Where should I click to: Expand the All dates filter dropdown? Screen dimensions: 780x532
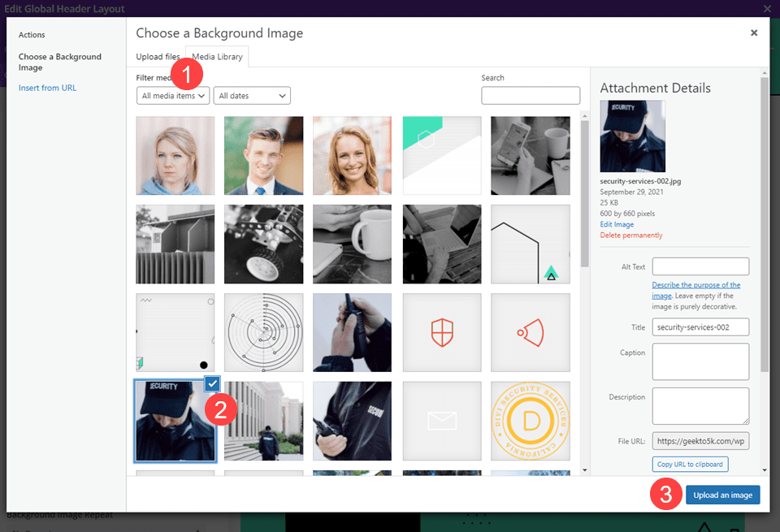point(252,96)
